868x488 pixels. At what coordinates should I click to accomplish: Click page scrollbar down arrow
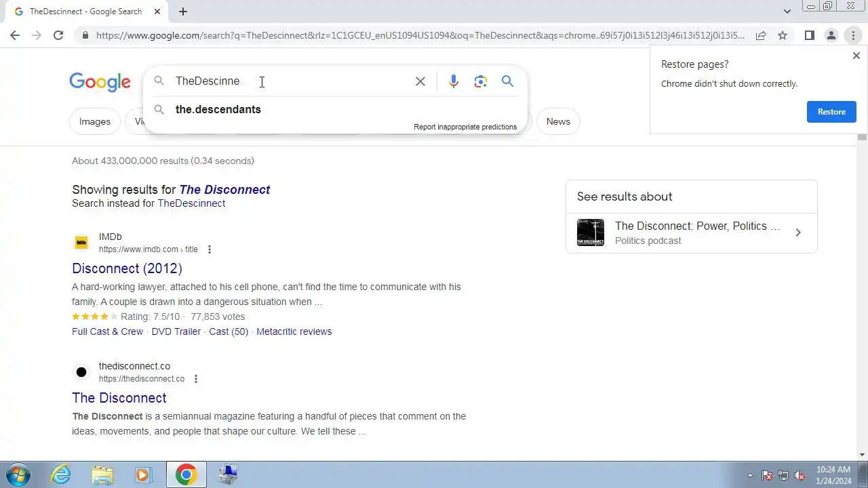(x=862, y=455)
